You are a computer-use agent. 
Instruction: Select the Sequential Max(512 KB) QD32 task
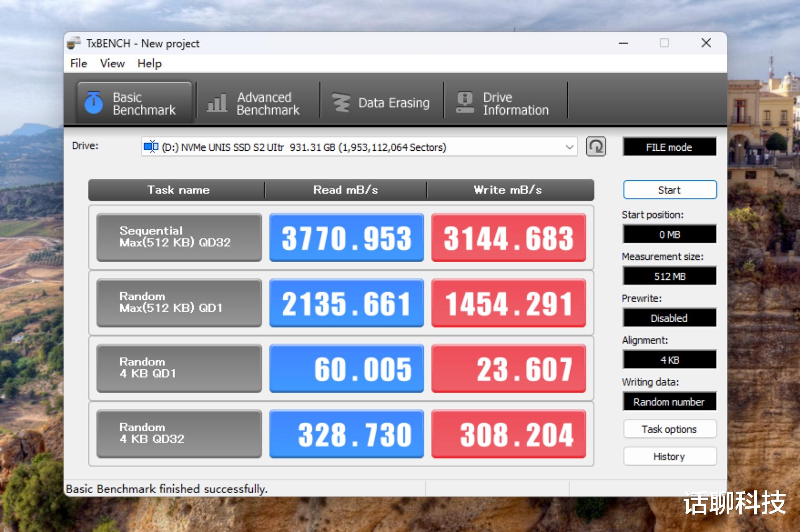(179, 237)
